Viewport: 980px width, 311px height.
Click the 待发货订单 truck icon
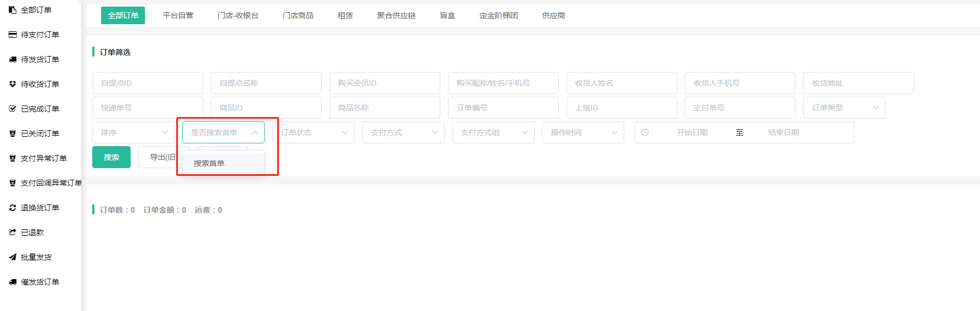click(x=13, y=59)
